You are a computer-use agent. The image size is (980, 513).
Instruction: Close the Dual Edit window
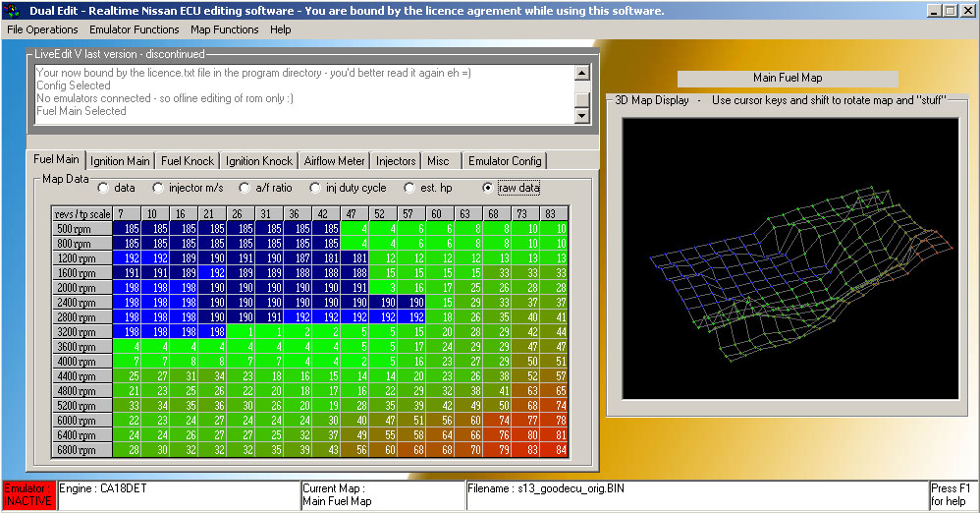967,11
